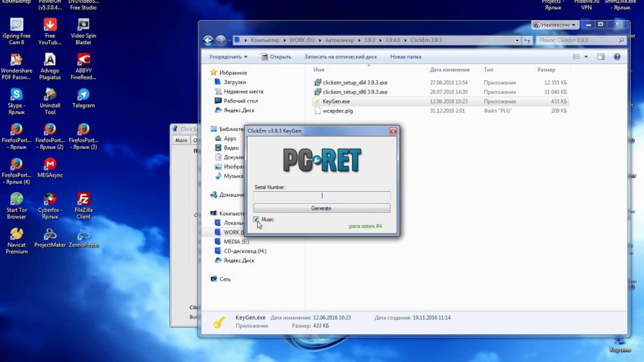Click the MEGAsync desktop icon
644x362 pixels.
point(50,168)
